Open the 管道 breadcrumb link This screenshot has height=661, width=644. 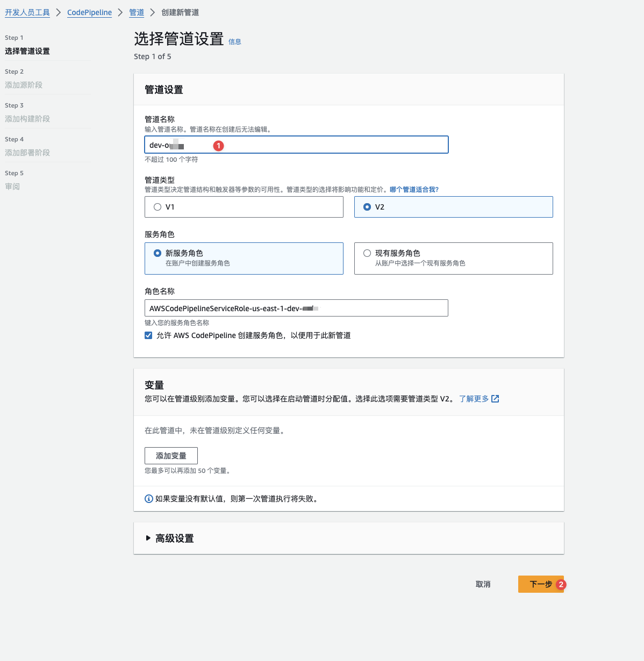[137, 12]
